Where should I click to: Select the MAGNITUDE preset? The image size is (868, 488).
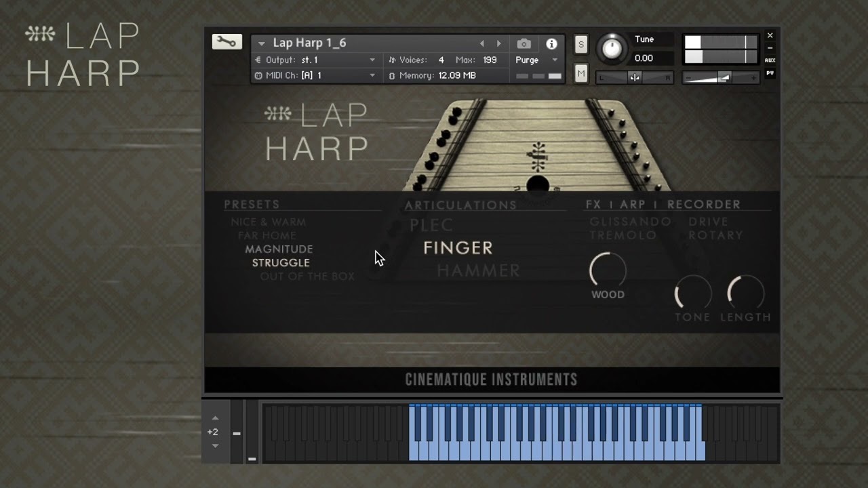(279, 249)
